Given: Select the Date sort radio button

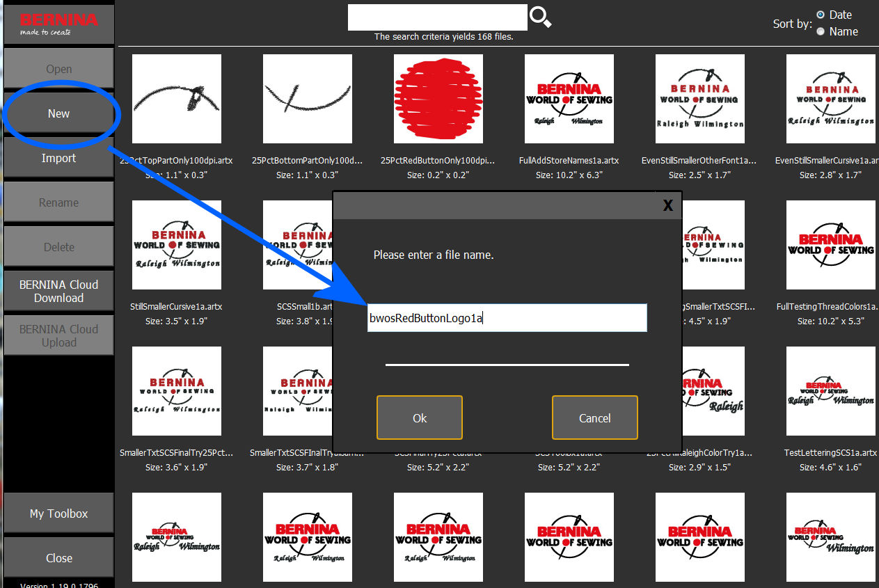Looking at the screenshot, I should click(x=821, y=15).
